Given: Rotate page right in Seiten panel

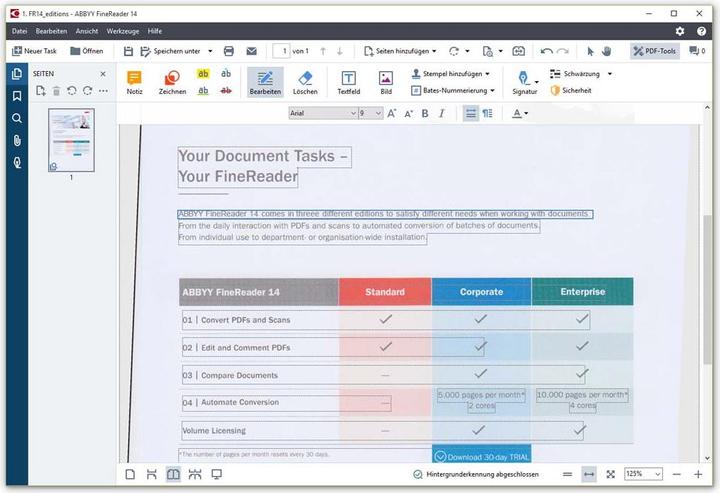Looking at the screenshot, I should [88, 91].
